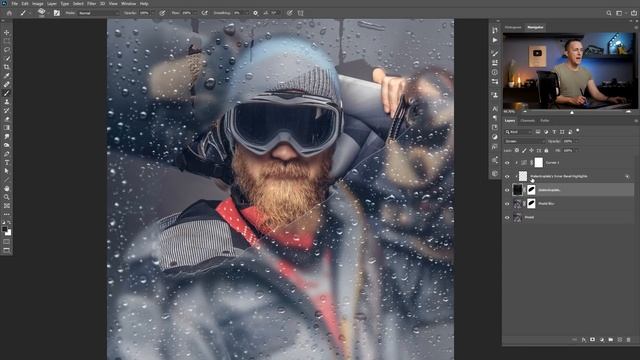Select the Eyedropper tool
Image resolution: width=640 pixels, height=360 pixels.
click(7, 76)
